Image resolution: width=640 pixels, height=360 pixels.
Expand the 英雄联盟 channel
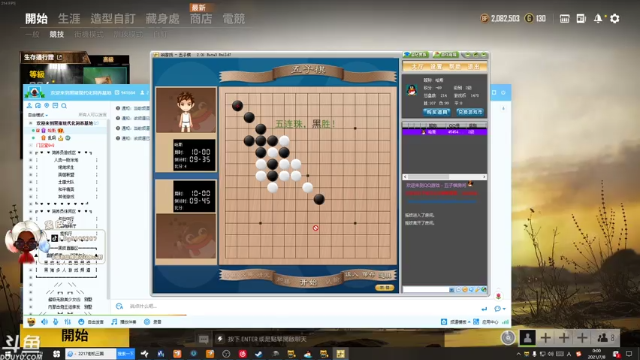pyautogui.click(x=31, y=175)
